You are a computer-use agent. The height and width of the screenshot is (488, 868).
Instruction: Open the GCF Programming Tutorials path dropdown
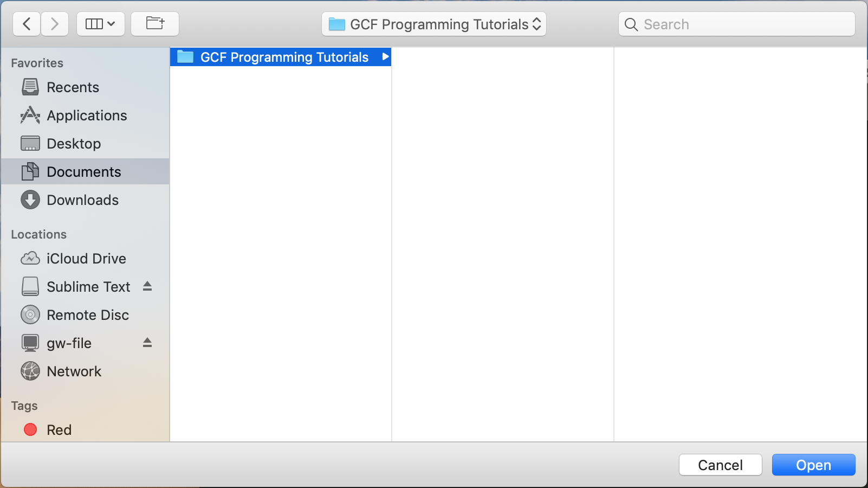point(433,24)
